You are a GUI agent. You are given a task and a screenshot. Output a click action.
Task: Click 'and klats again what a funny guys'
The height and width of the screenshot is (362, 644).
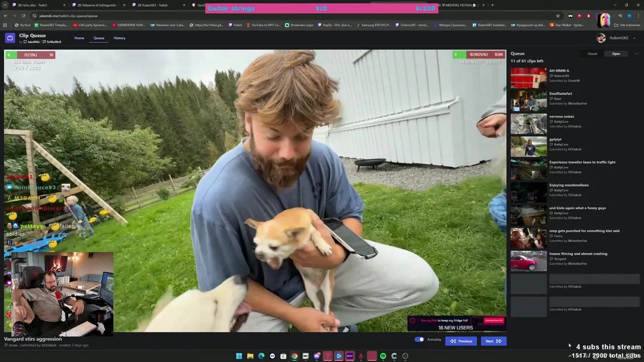pos(578,208)
